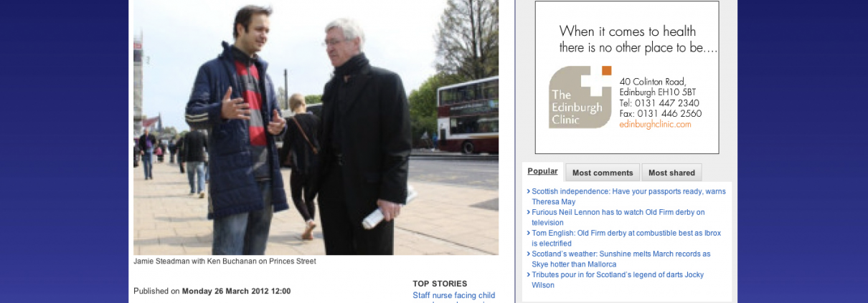Image resolution: width=868 pixels, height=303 pixels.
Task: Switch to Most comments tab
Action: [603, 173]
